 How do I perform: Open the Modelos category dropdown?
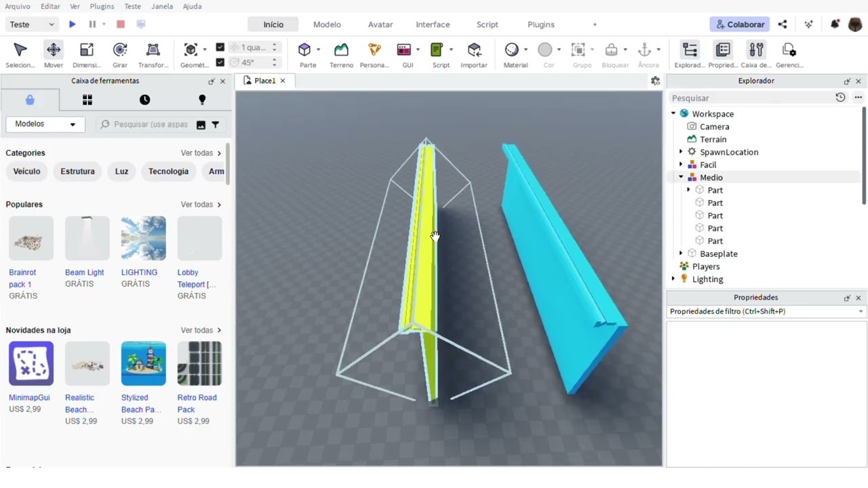click(45, 124)
